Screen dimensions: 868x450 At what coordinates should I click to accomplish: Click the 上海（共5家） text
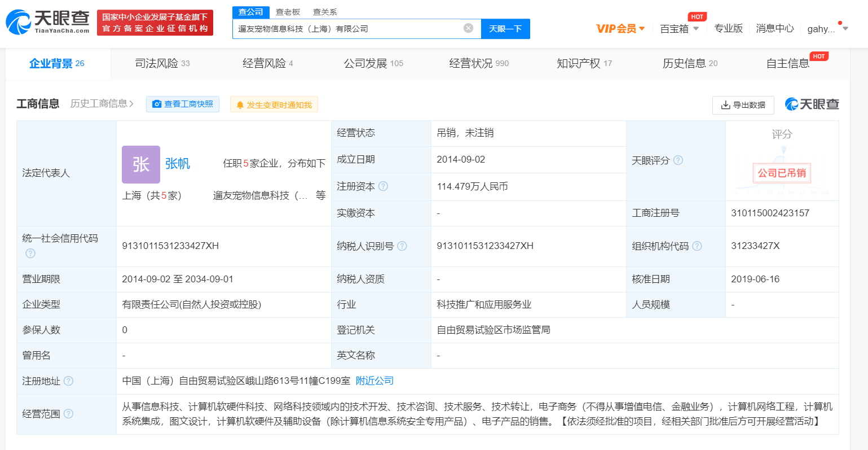pos(151,195)
